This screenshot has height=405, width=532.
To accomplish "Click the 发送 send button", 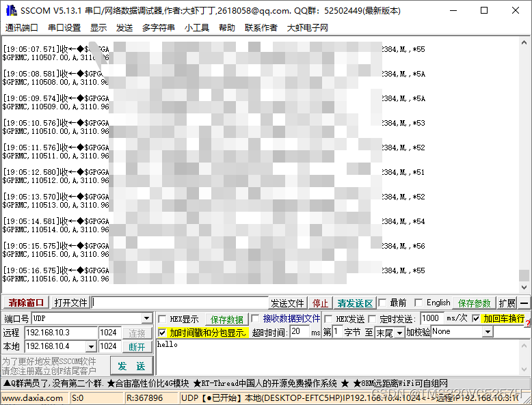I will (132, 365).
